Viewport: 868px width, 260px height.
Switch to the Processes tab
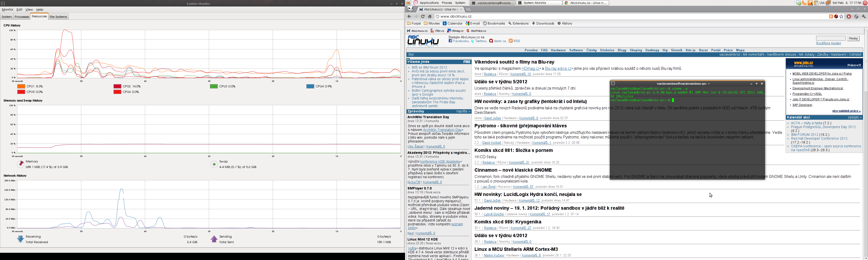(x=22, y=17)
